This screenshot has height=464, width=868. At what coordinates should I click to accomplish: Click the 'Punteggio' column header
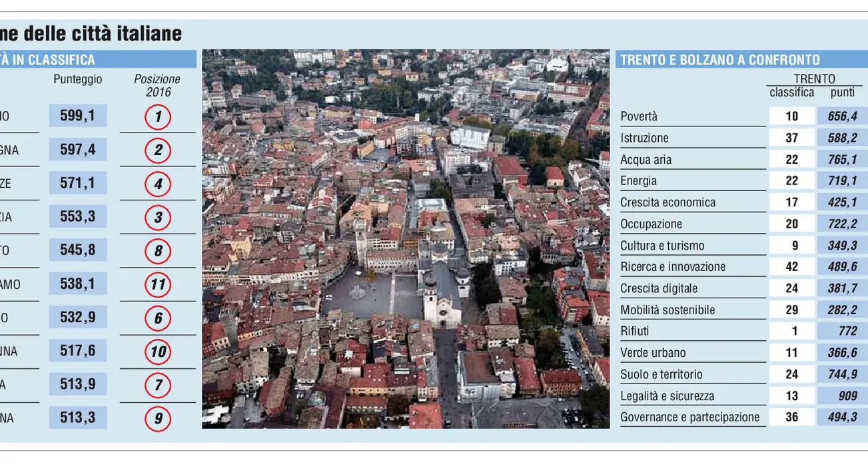pos(78,79)
